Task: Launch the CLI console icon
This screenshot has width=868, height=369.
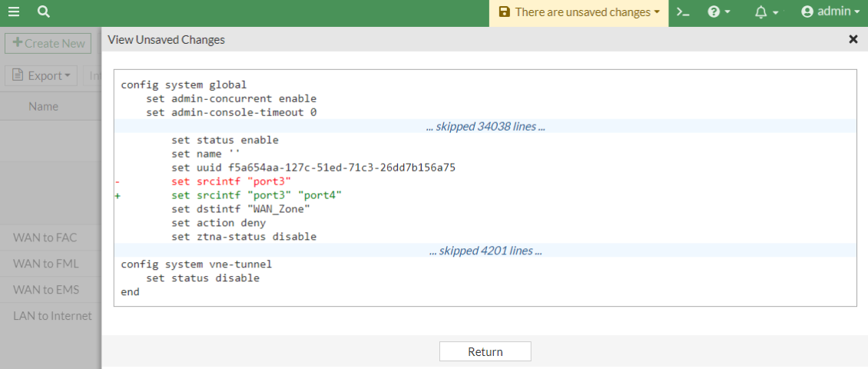Action: pos(683,12)
